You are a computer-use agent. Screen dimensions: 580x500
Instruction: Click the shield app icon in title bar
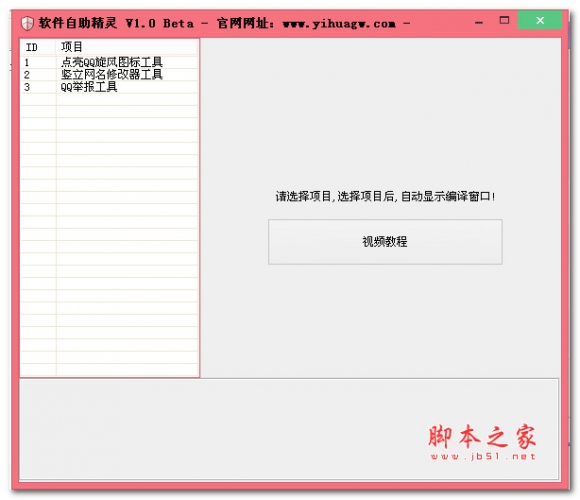pos(27,23)
